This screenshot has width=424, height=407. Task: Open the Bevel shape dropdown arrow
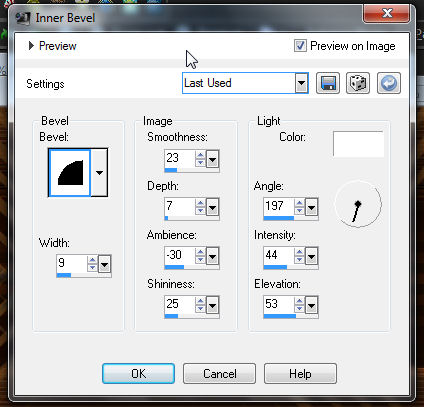coord(99,173)
